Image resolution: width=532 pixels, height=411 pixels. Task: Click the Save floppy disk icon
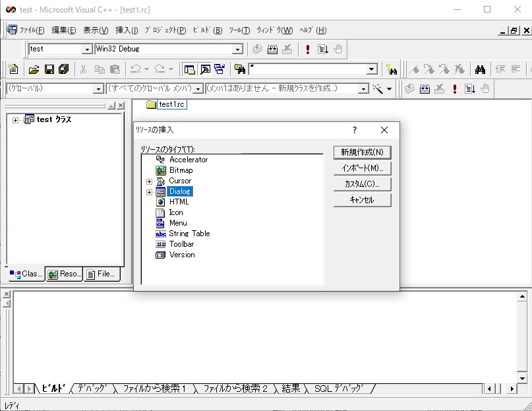[x=49, y=70]
